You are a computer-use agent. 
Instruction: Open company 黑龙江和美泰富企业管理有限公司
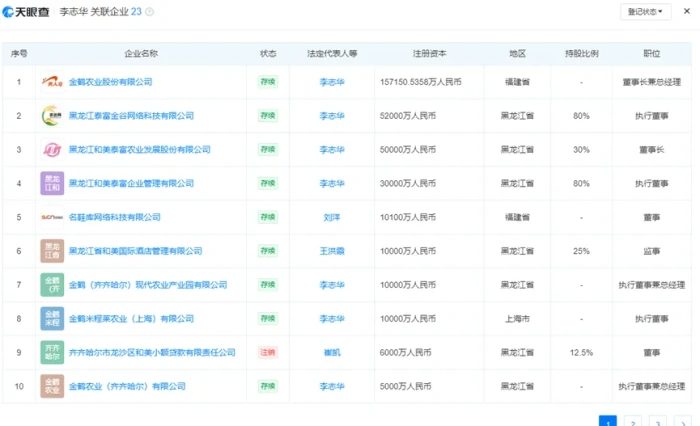(131, 184)
